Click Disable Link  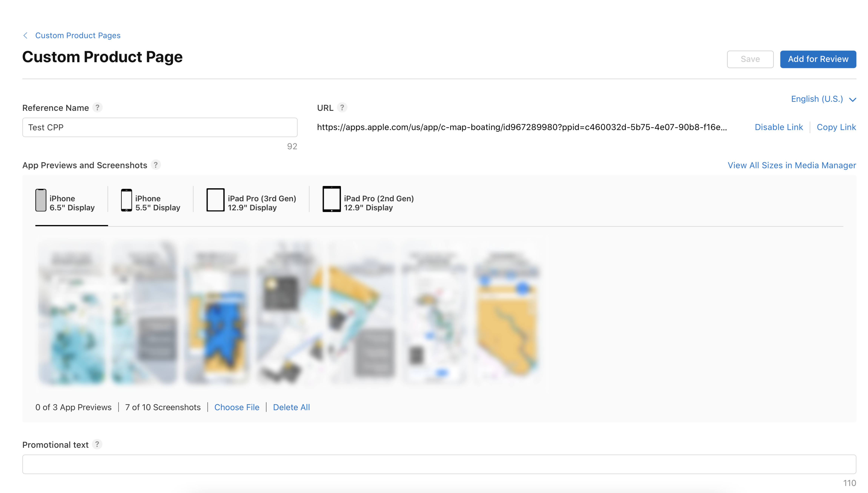point(779,127)
